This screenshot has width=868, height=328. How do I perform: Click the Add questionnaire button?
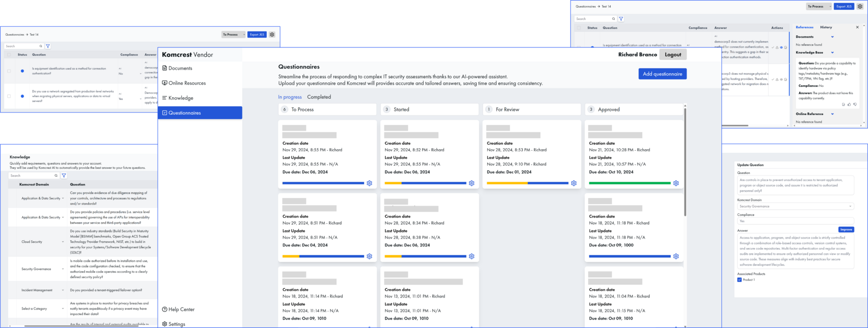click(x=662, y=74)
